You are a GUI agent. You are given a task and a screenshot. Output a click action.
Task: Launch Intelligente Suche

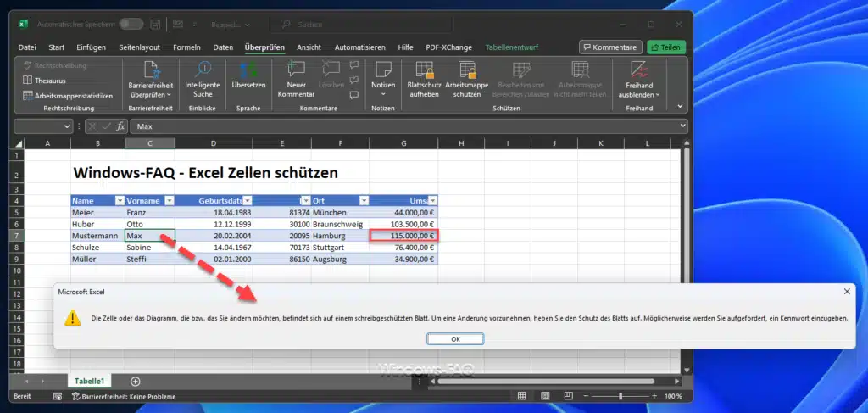[x=203, y=81]
